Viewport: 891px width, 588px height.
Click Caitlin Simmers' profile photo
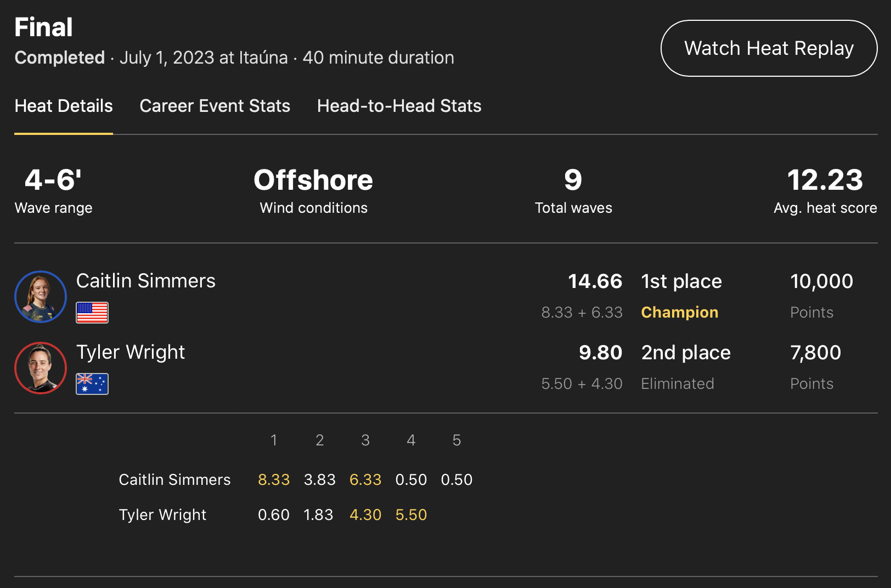tap(41, 297)
